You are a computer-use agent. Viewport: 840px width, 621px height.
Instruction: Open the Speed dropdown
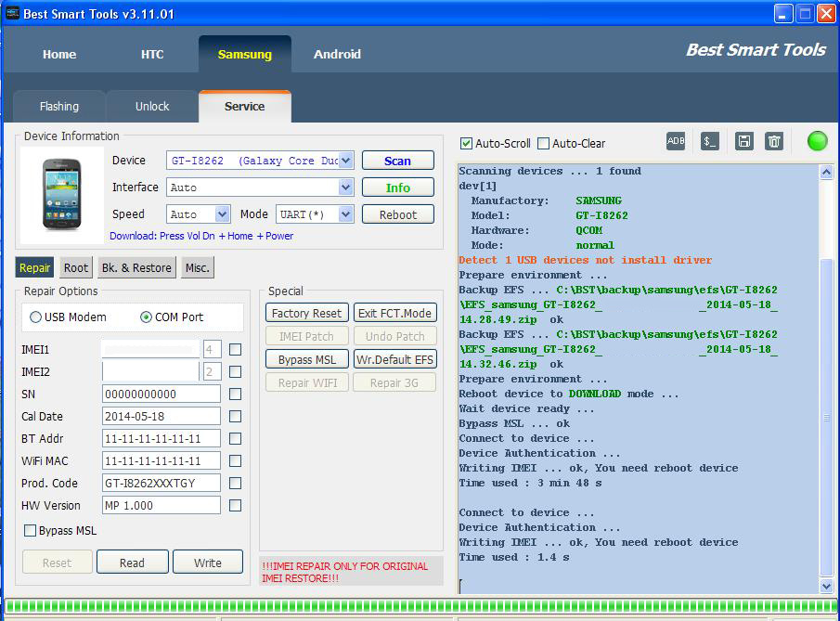[x=223, y=214]
